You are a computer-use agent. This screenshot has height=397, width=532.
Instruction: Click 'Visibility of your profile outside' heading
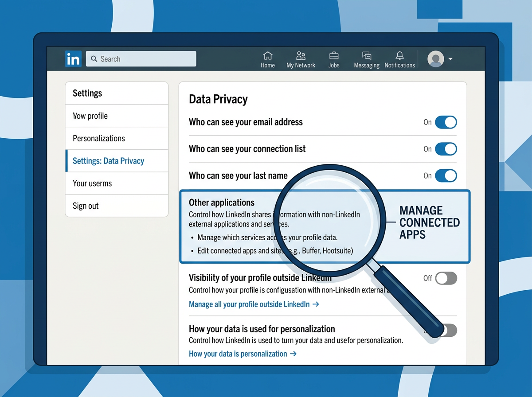coord(260,278)
